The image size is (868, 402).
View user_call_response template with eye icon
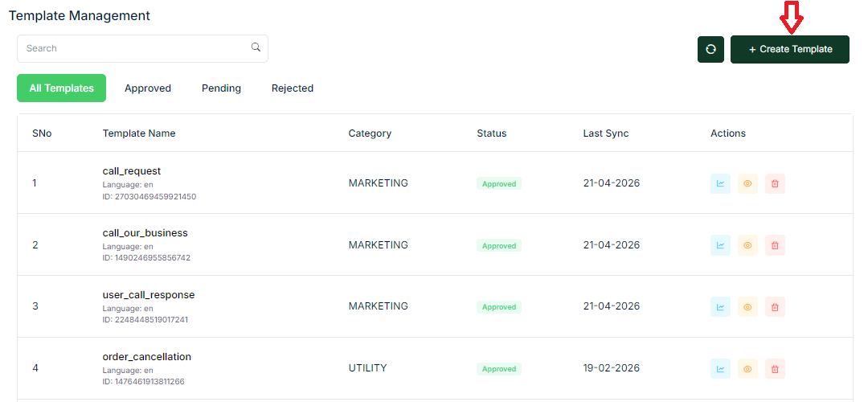coord(748,307)
